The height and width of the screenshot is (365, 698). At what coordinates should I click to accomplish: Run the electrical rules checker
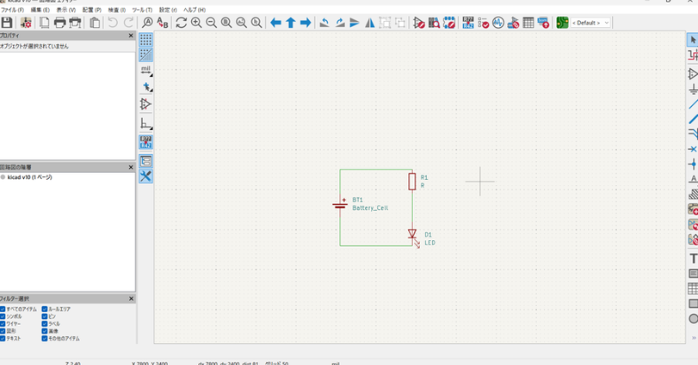pyautogui.click(x=483, y=22)
